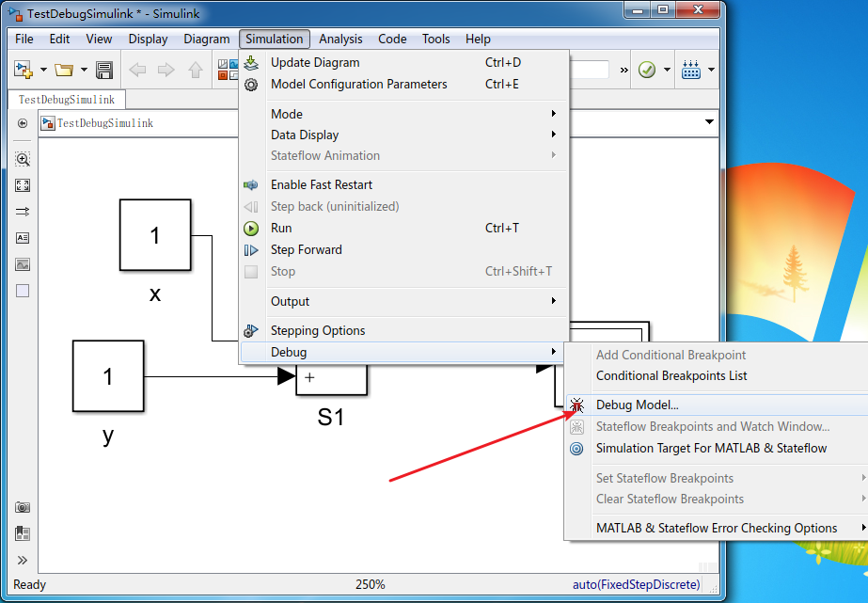The image size is (868, 603).
Task: Open the Analysis menu
Action: click(x=340, y=39)
